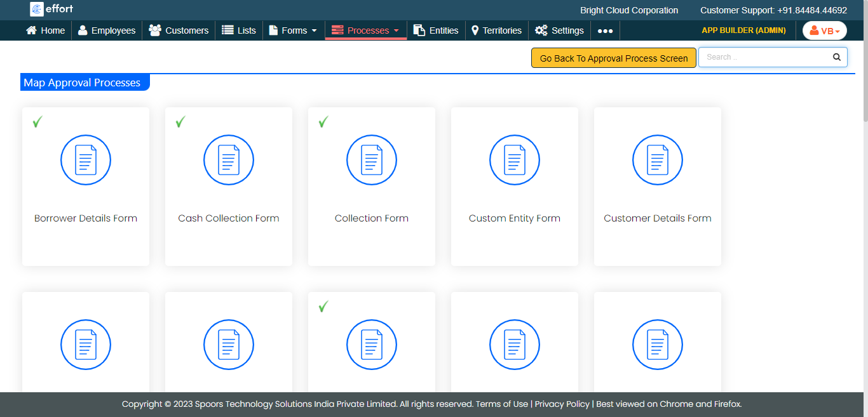
Task: Expand the Processes dropdown menu
Action: pos(365,30)
